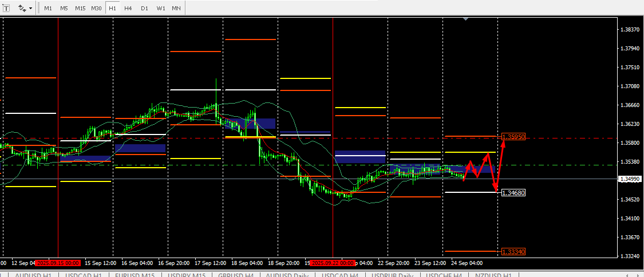The width and height of the screenshot is (644, 277).
Task: Switch chart to M30 timeframe
Action: [x=97, y=8]
